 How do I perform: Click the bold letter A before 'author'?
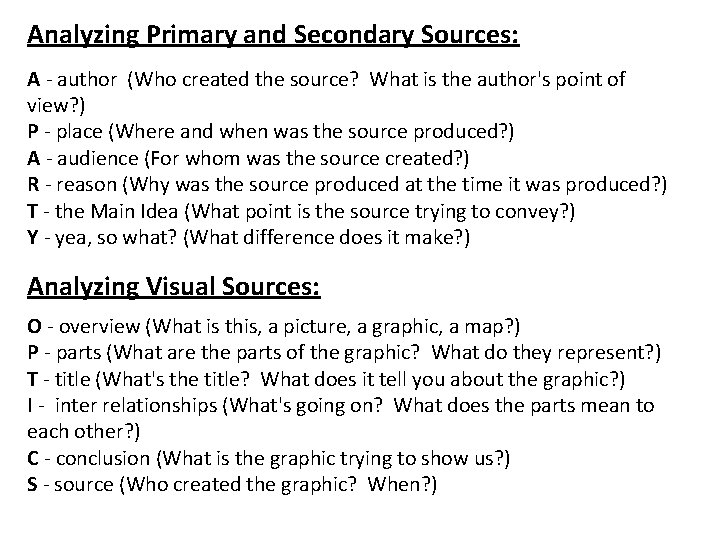coord(34,79)
